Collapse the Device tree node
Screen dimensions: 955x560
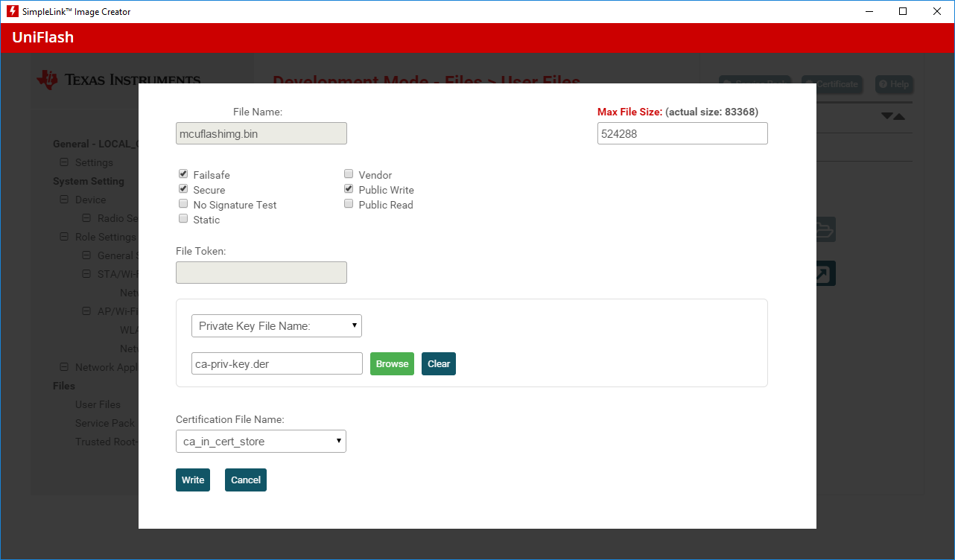point(64,200)
